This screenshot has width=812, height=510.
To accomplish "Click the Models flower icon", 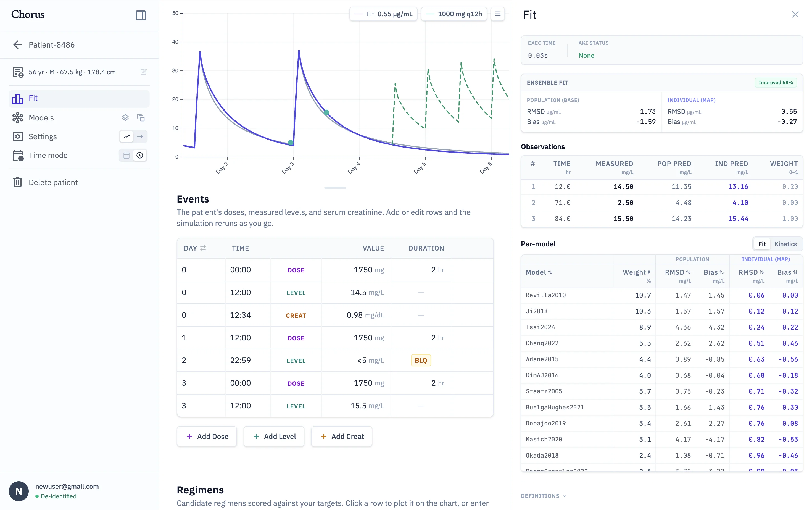I will (x=17, y=118).
